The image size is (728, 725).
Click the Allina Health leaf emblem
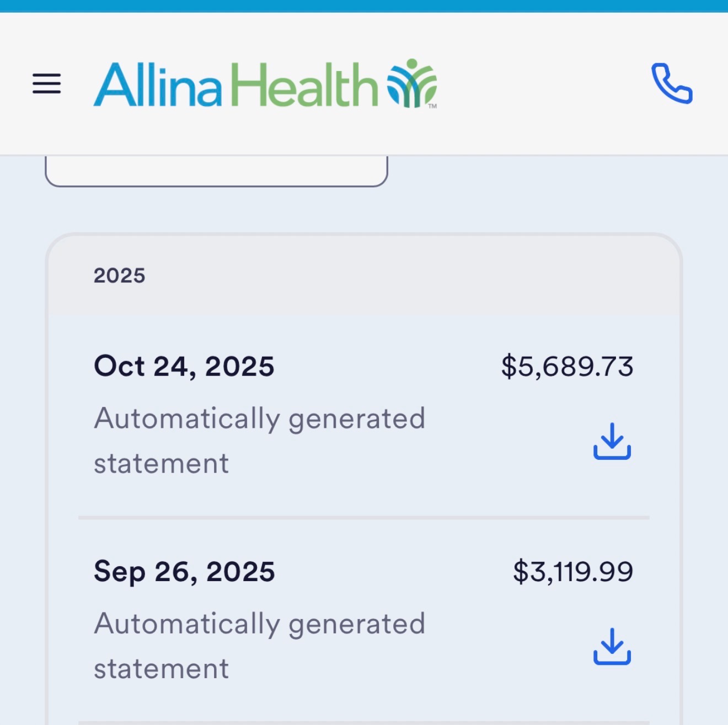click(411, 83)
